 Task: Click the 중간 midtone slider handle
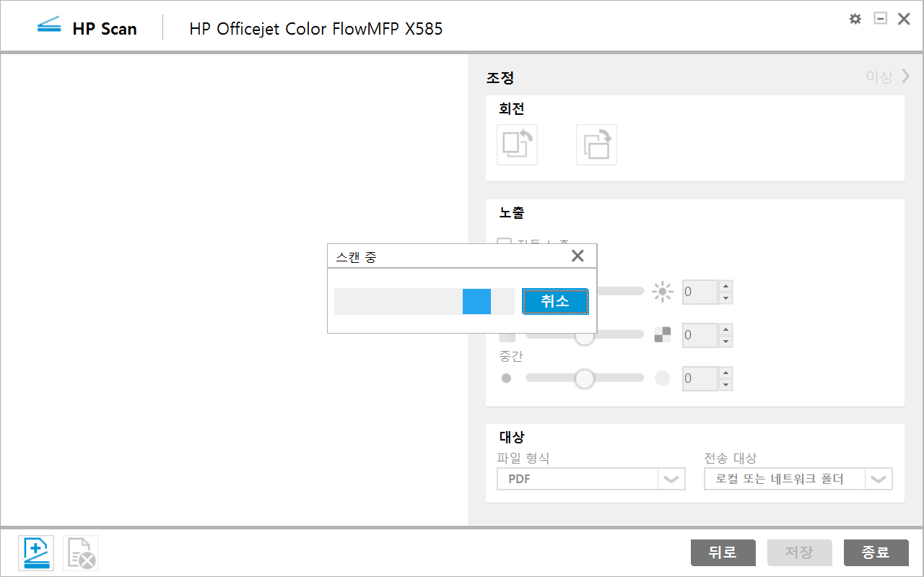coord(584,378)
